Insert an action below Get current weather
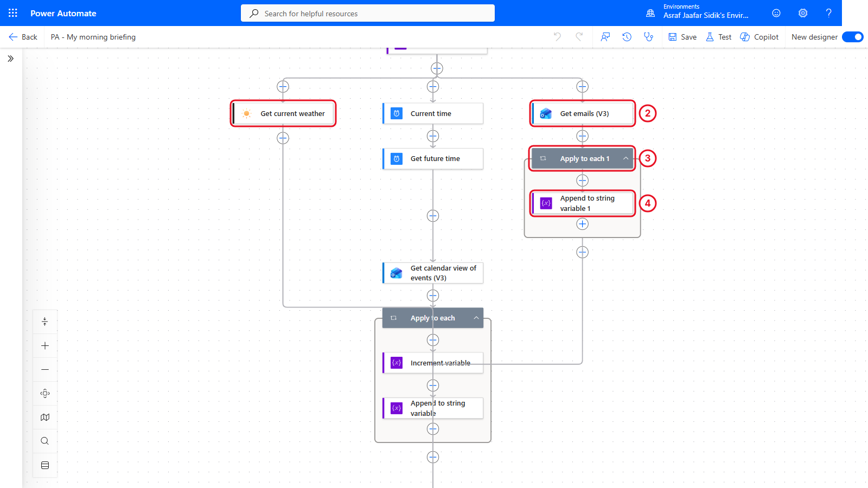This screenshot has width=868, height=488. 283,138
